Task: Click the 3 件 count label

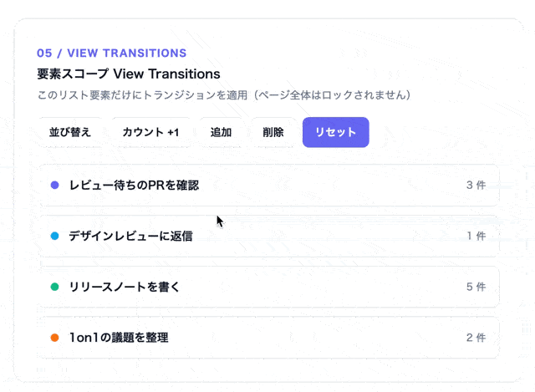Action: (476, 185)
